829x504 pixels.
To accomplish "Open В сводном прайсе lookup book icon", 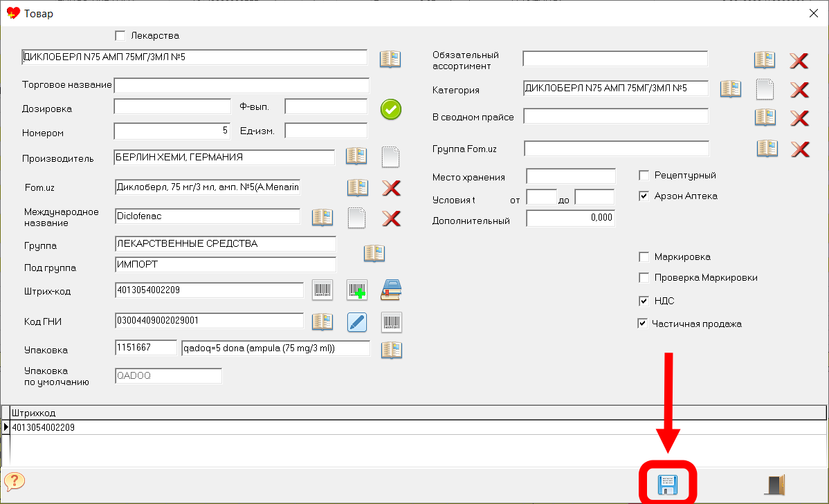I will tap(765, 117).
